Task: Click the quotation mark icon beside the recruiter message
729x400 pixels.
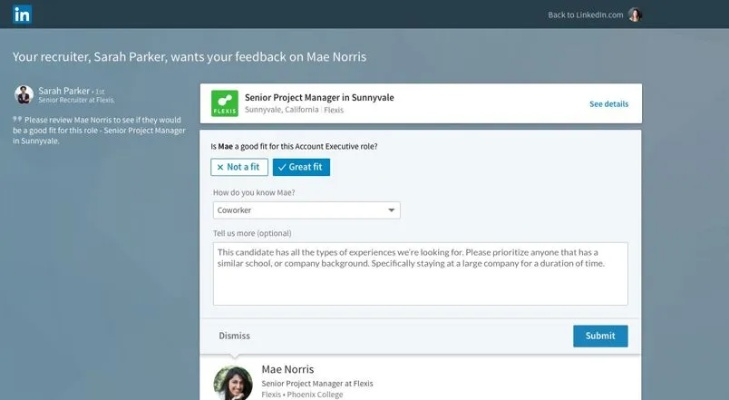Action: point(17,119)
